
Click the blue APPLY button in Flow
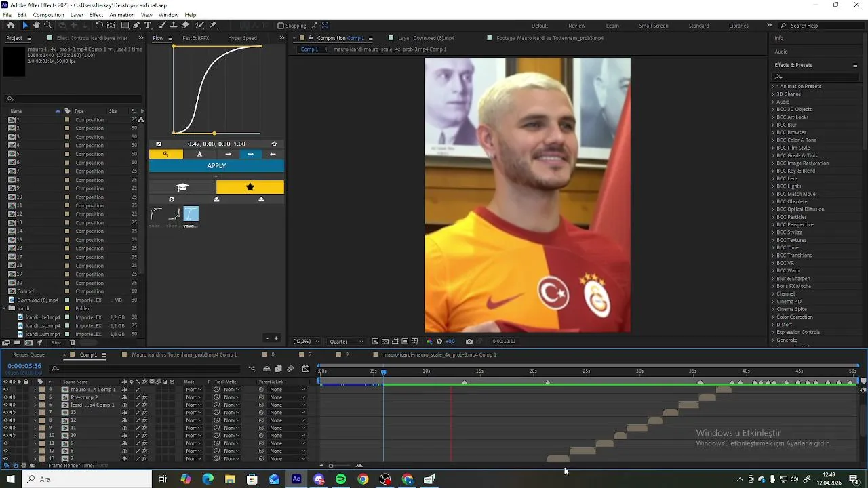click(216, 166)
